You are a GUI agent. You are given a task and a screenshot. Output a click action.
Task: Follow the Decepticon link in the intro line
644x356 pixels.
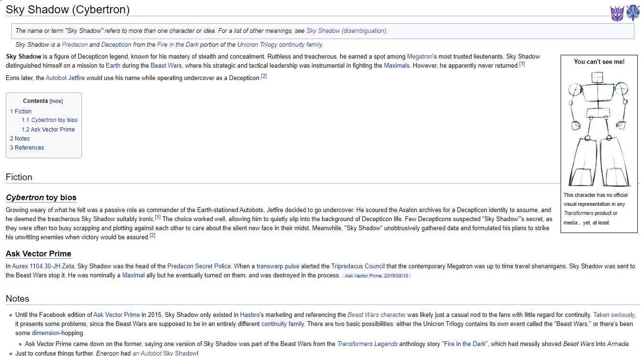116,44
